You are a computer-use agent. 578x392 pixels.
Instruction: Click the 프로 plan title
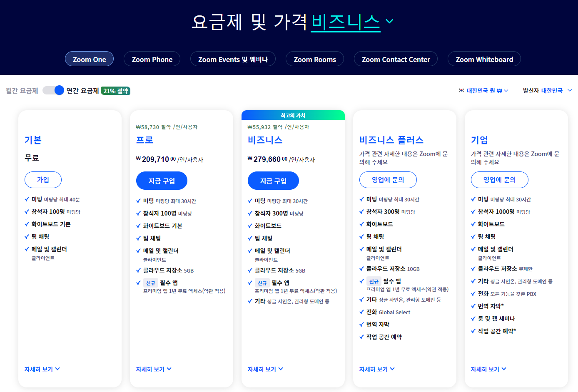click(x=144, y=140)
